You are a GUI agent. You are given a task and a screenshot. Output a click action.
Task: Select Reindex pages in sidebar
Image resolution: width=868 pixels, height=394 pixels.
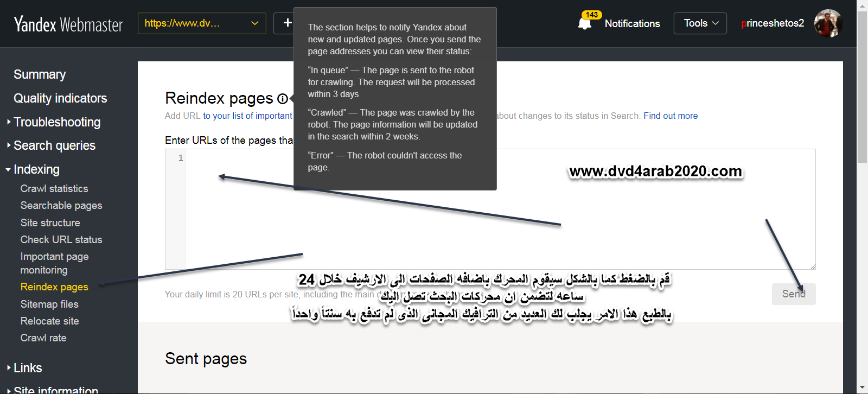[x=54, y=287]
